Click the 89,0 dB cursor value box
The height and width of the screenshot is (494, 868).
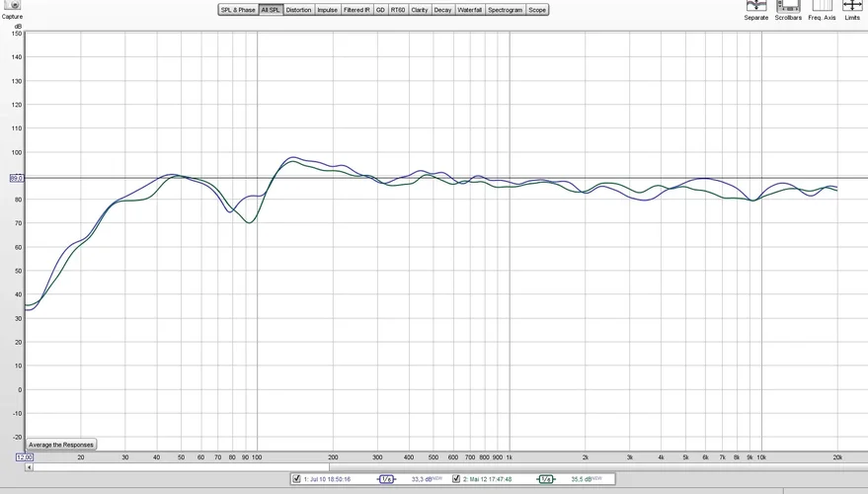tap(17, 178)
